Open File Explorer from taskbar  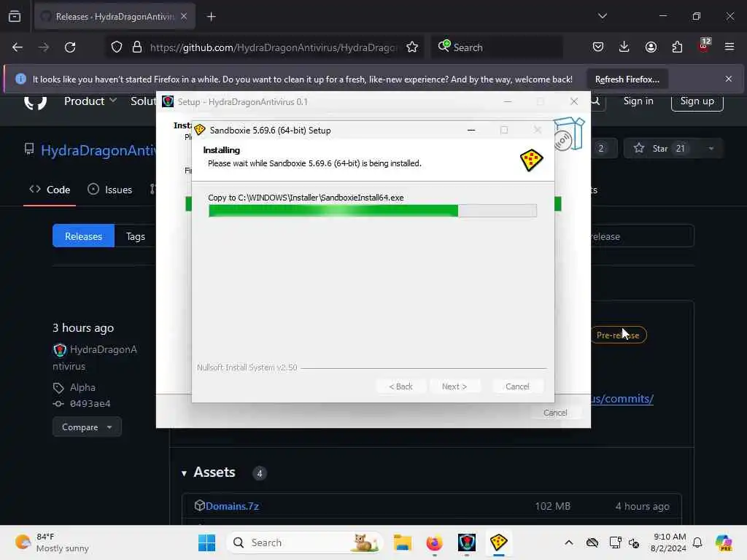402,542
